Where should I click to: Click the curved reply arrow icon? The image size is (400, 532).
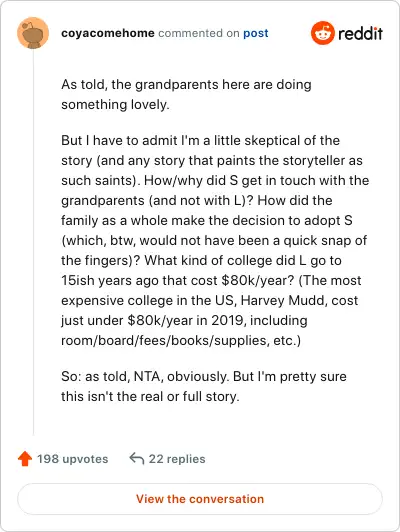click(137, 459)
